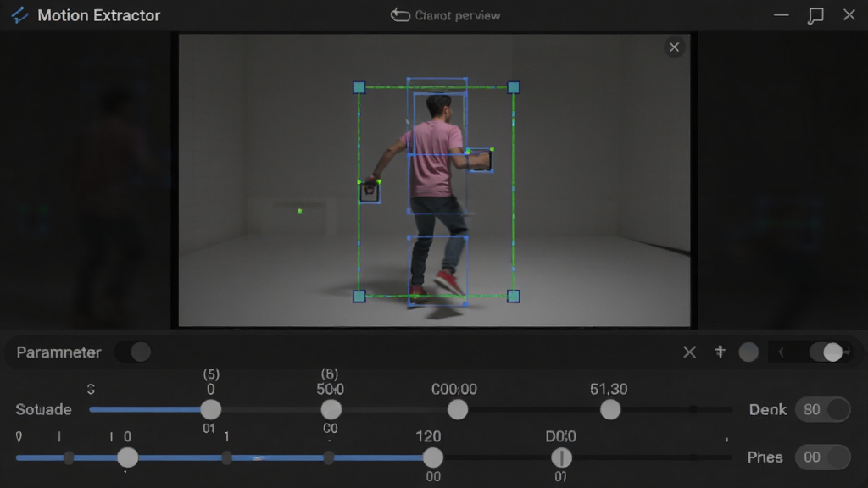The image size is (868, 488).
Task: Click the lower slider marker labeled D0:0
Action: (561, 457)
